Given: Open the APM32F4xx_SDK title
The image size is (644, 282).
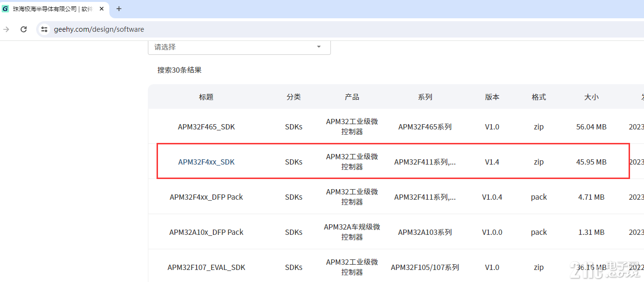Looking at the screenshot, I should point(207,162).
